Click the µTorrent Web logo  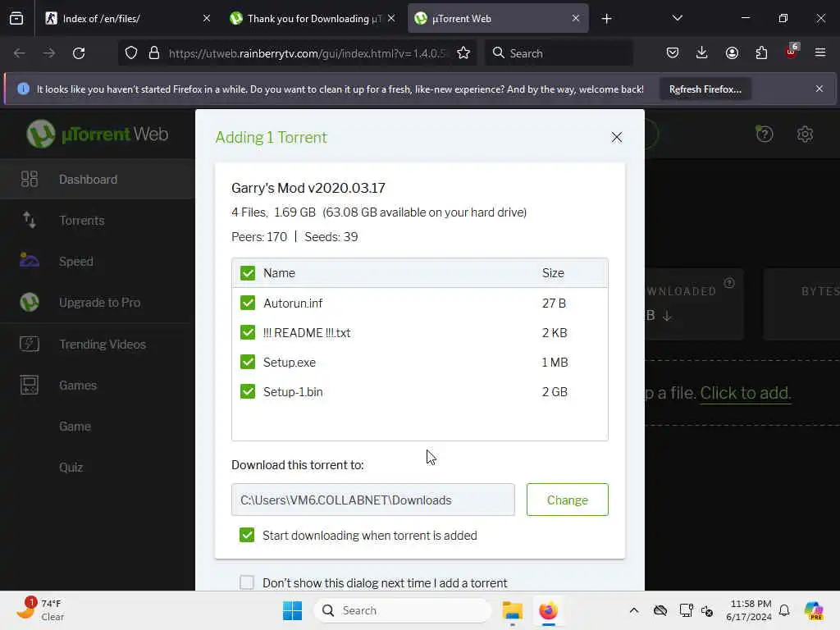click(x=98, y=134)
